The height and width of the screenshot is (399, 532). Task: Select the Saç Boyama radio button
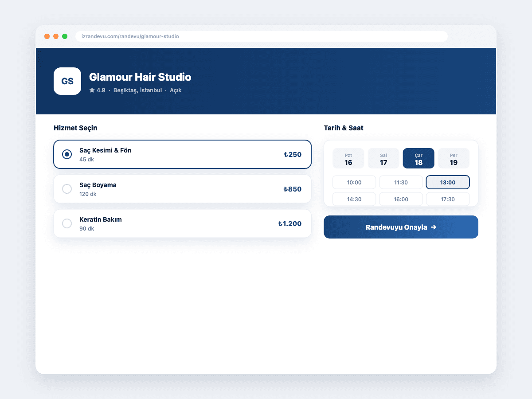point(67,189)
